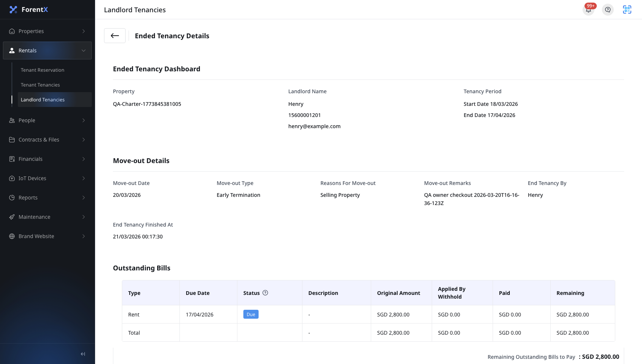Expand the People menu chevron

pyautogui.click(x=84, y=120)
